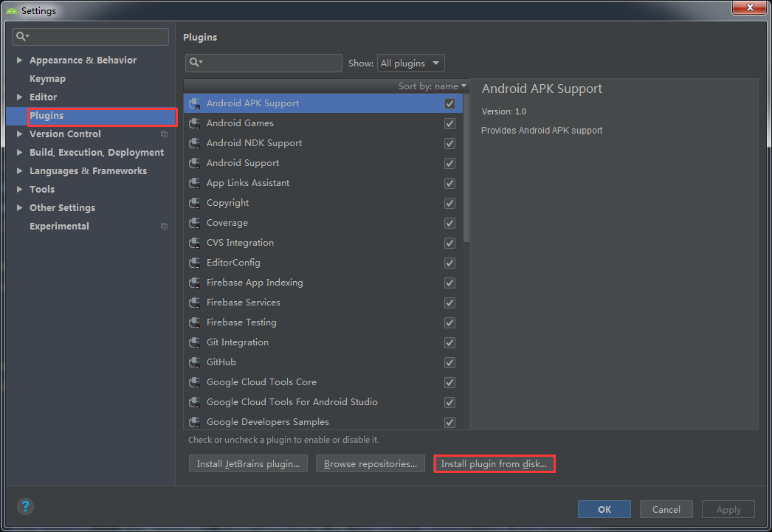
Task: Expand Languages & Frameworks node
Action: click(x=19, y=170)
